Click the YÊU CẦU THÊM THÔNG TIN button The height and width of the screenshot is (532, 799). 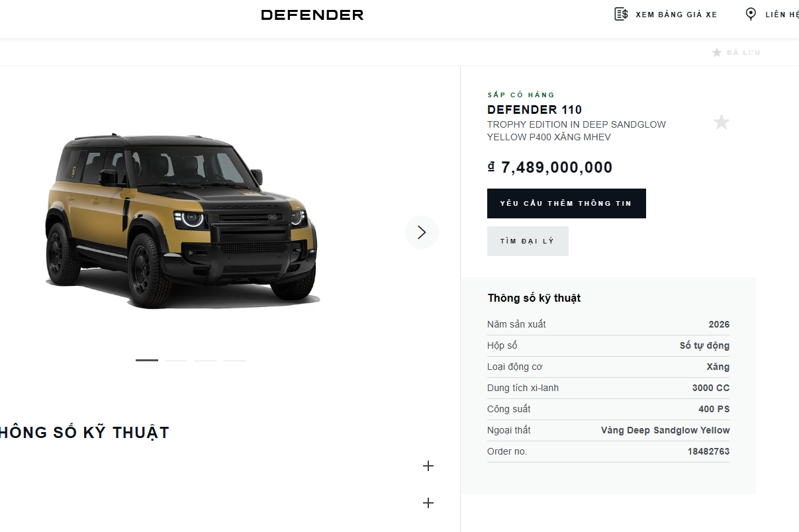[x=567, y=203]
